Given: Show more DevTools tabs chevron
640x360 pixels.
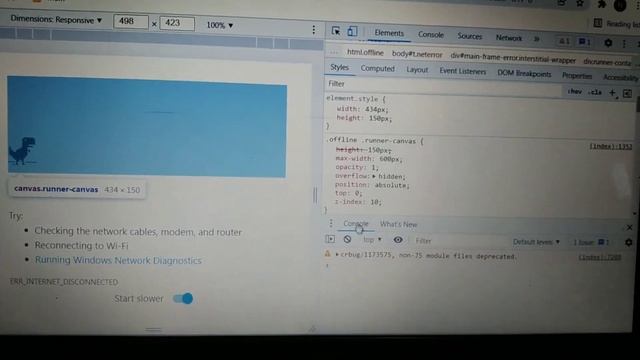Looking at the screenshot, I should [x=536, y=39].
